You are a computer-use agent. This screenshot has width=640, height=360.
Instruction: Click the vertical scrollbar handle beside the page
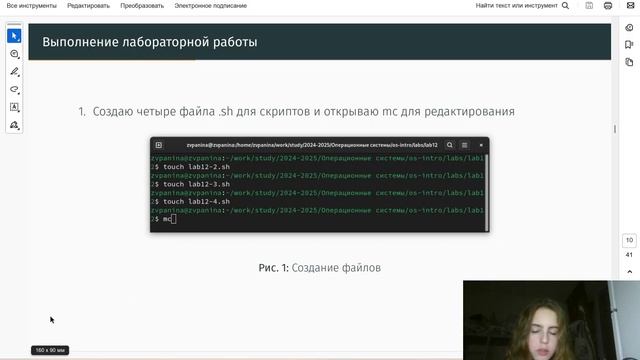pyautogui.click(x=615, y=129)
